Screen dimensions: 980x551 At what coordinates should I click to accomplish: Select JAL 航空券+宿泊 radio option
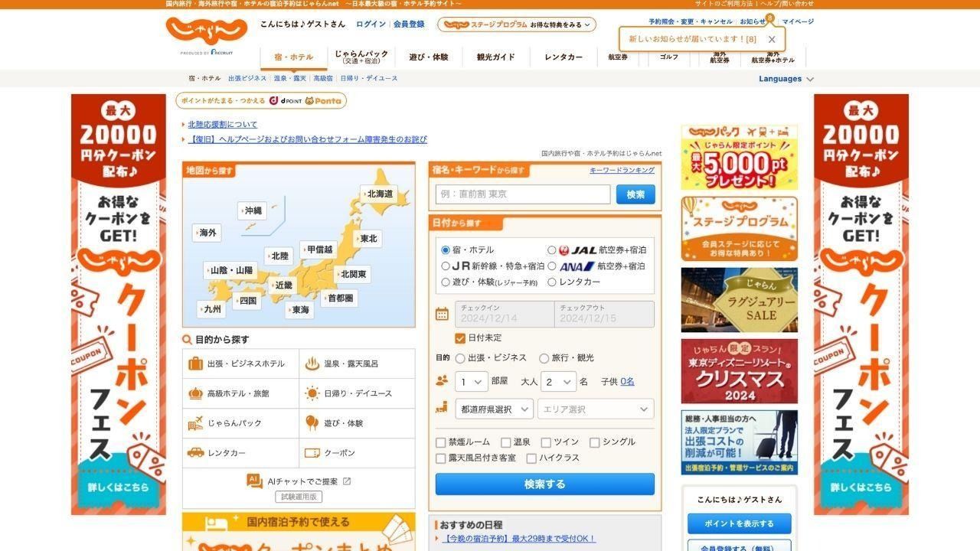click(x=552, y=250)
